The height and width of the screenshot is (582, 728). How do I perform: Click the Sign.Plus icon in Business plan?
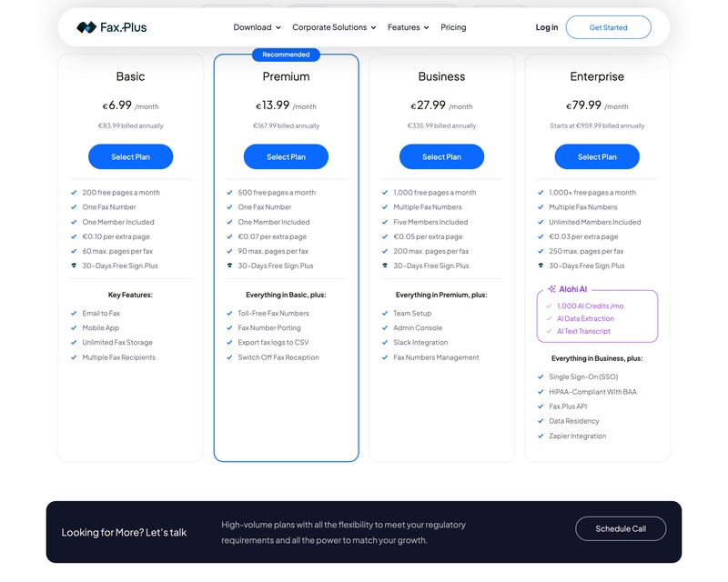pos(384,266)
